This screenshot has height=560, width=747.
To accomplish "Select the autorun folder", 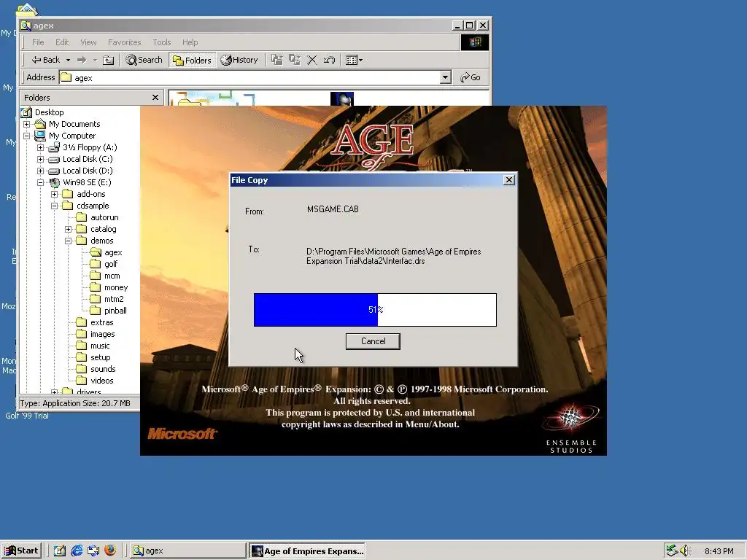I will point(104,217).
